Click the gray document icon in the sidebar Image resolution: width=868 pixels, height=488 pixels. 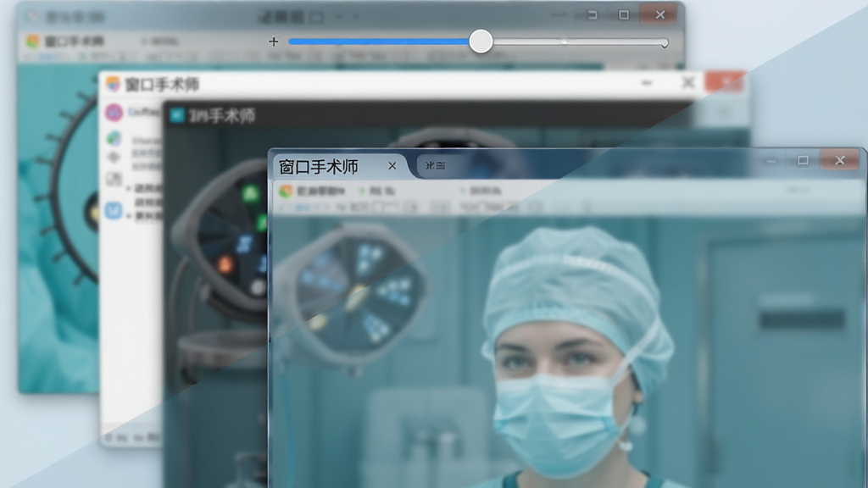pyautogui.click(x=114, y=179)
